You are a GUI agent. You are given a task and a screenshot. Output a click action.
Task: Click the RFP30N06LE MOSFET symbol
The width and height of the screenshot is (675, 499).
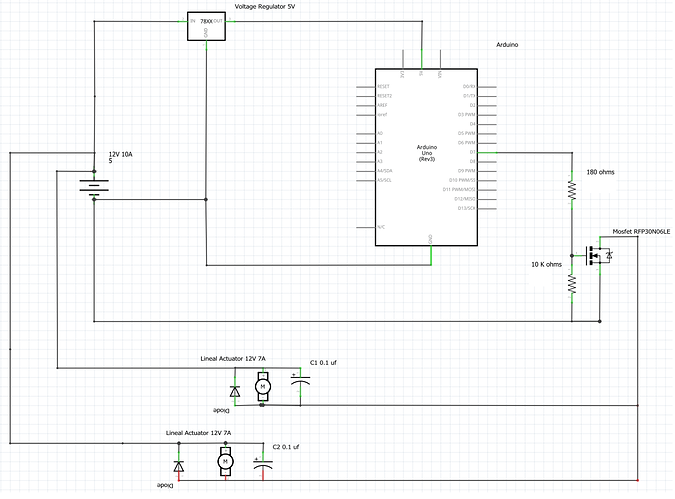(x=599, y=255)
